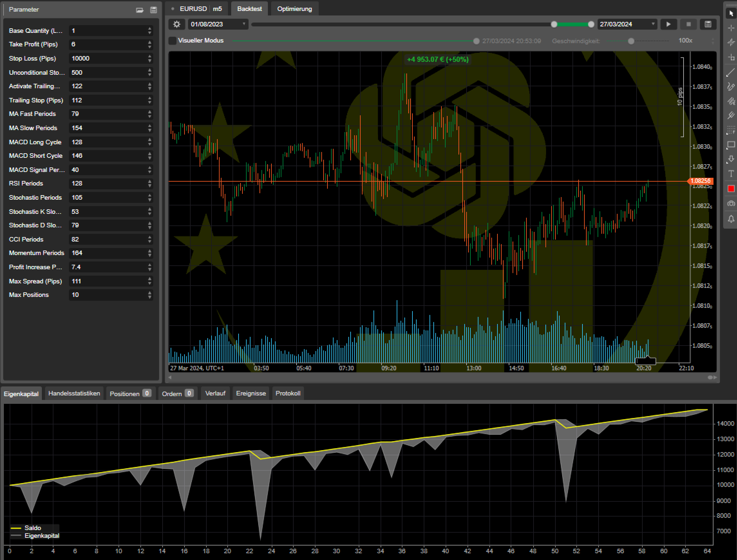Enable the Visueller Modus checkbox
Image resolution: width=737 pixels, height=560 pixels.
172,41
